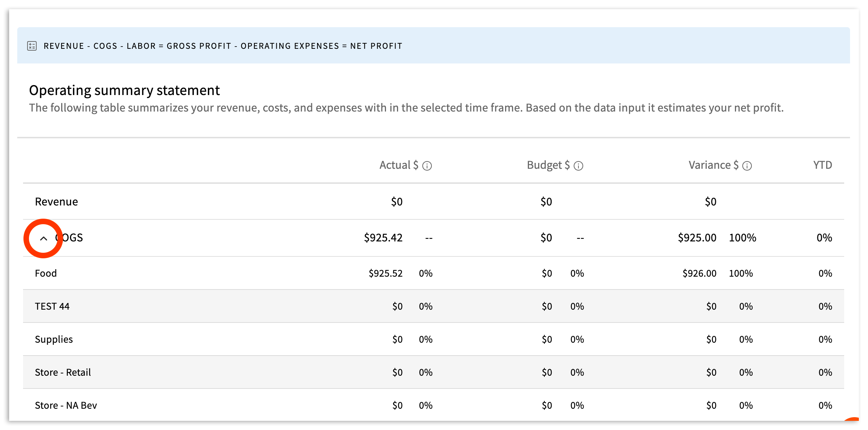Click the Supplies row label
The width and height of the screenshot is (868, 430).
(54, 339)
